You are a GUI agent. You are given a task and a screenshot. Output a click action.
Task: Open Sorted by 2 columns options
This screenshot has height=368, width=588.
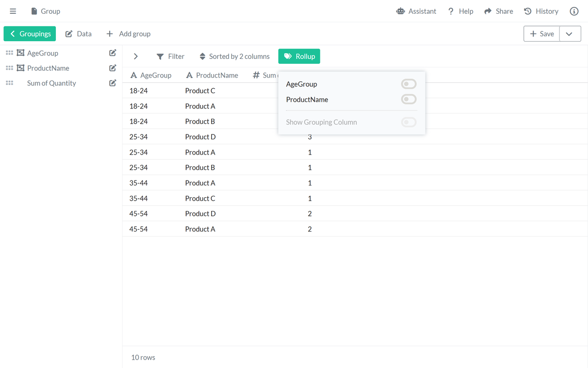(234, 56)
